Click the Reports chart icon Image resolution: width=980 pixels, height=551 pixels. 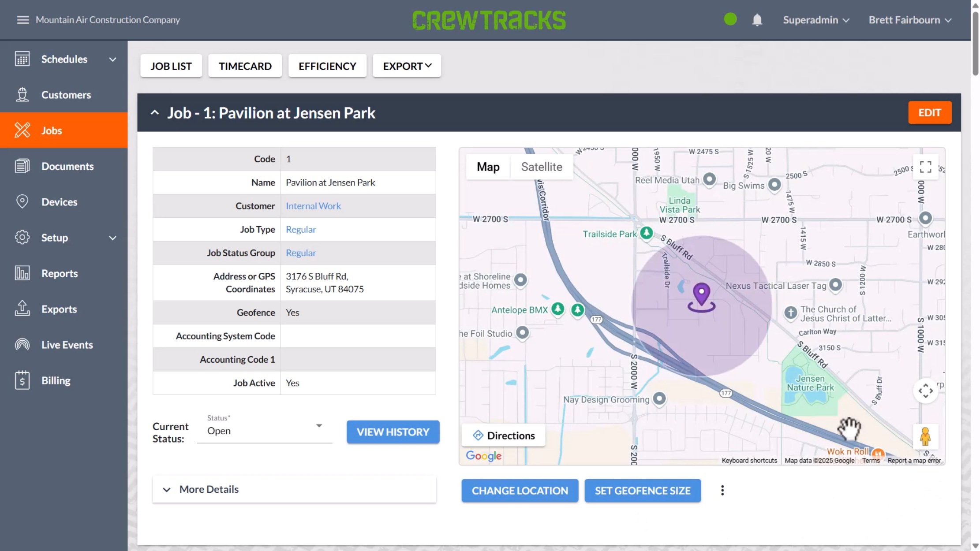tap(22, 273)
